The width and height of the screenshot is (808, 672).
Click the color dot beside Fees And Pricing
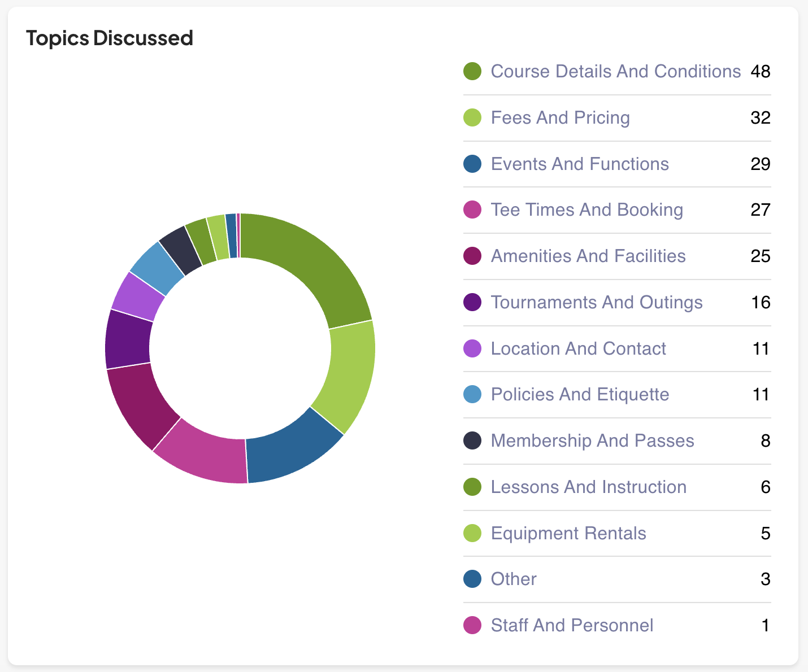(472, 118)
